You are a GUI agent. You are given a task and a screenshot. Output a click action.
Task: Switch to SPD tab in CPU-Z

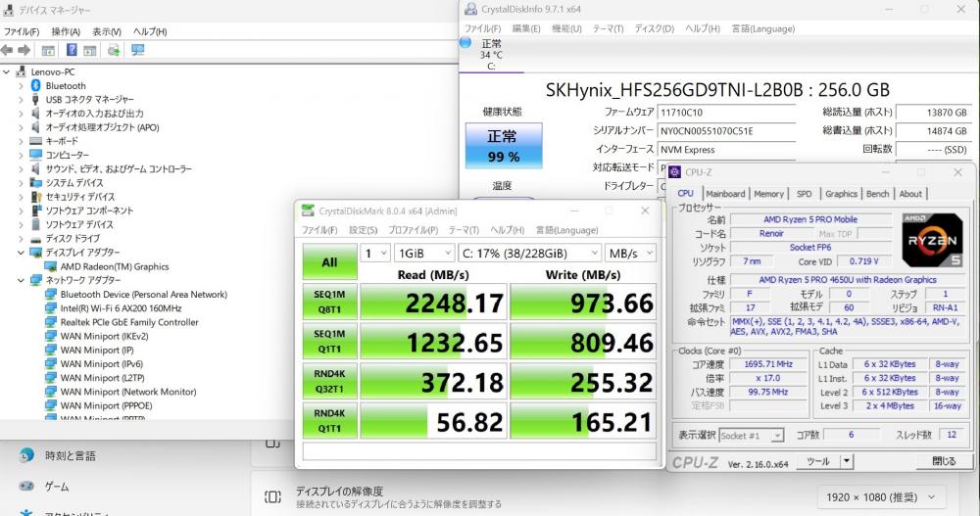(x=805, y=194)
